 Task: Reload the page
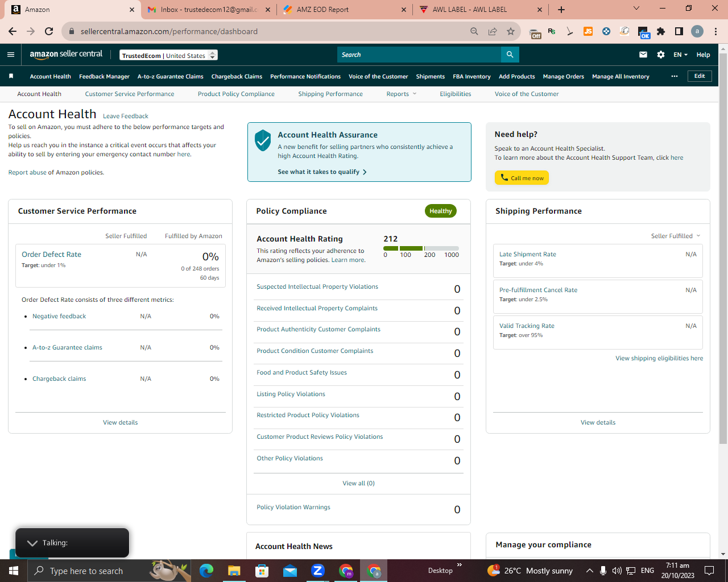pos(49,31)
